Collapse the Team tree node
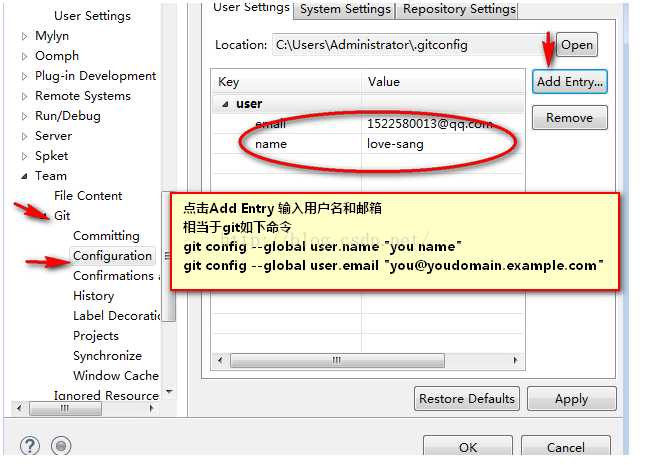Screen dimensions: 657x465 [x=24, y=176]
